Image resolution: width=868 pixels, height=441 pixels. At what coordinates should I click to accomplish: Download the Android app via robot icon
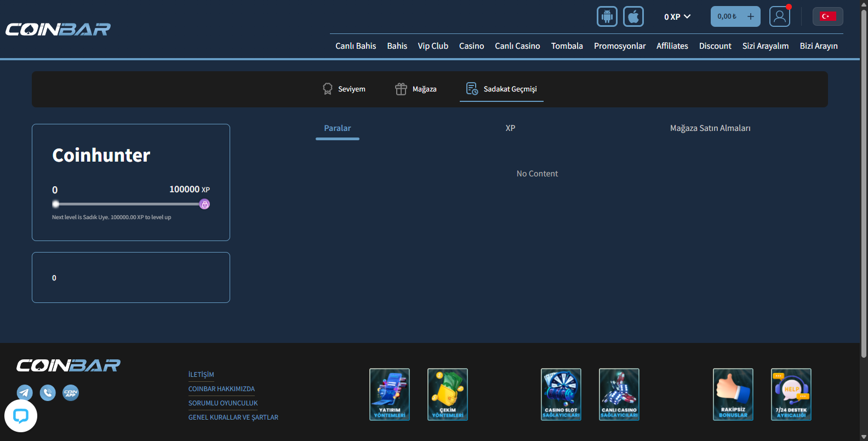click(x=607, y=16)
